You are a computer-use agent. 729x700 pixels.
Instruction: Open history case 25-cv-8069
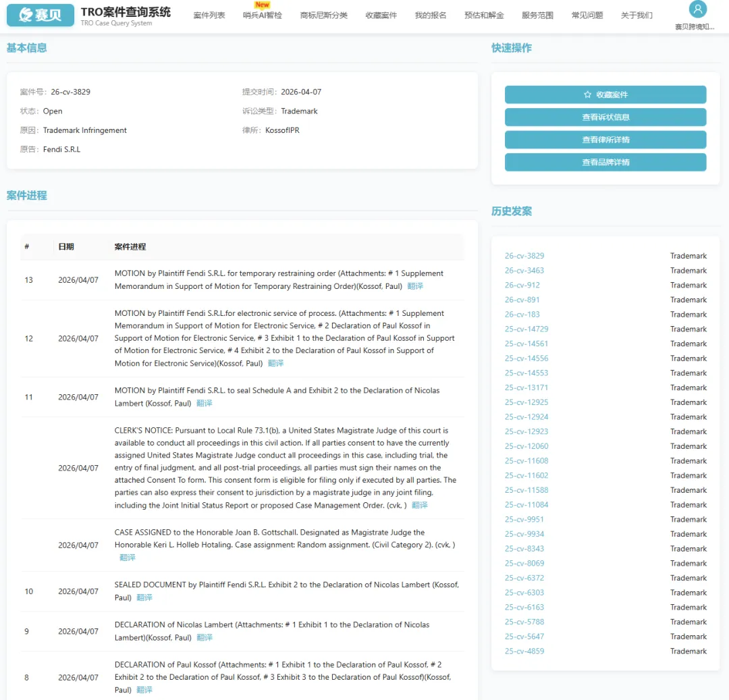(x=524, y=564)
